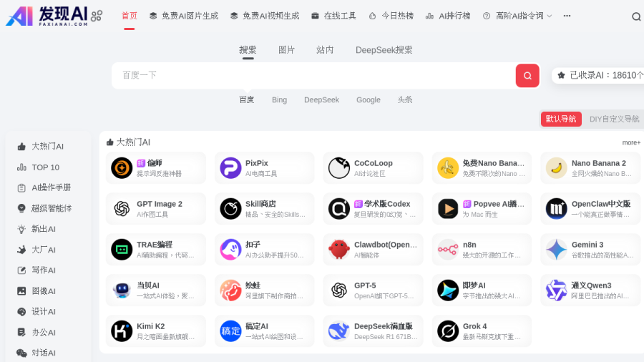Click the 已收录AI count badge

[598, 76]
